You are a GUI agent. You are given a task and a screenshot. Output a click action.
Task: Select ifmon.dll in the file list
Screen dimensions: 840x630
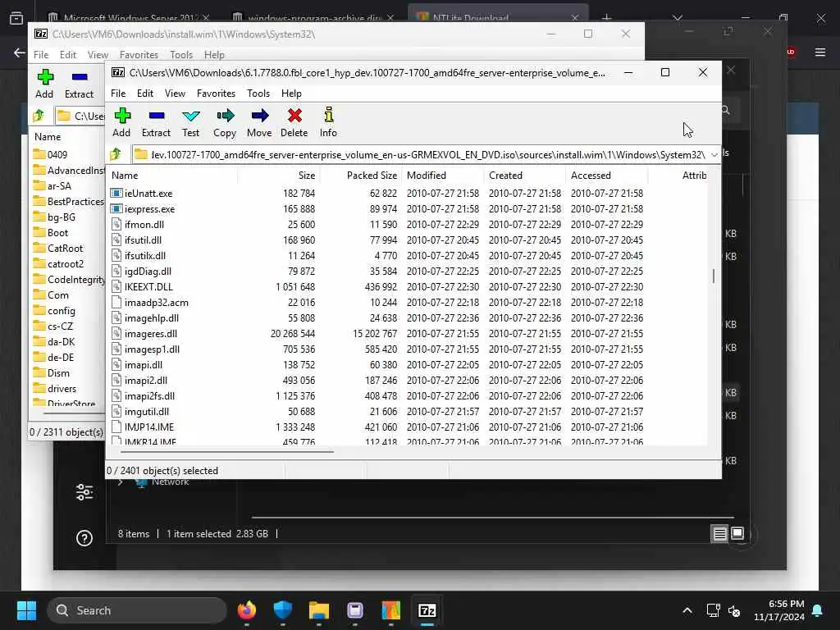(x=144, y=225)
